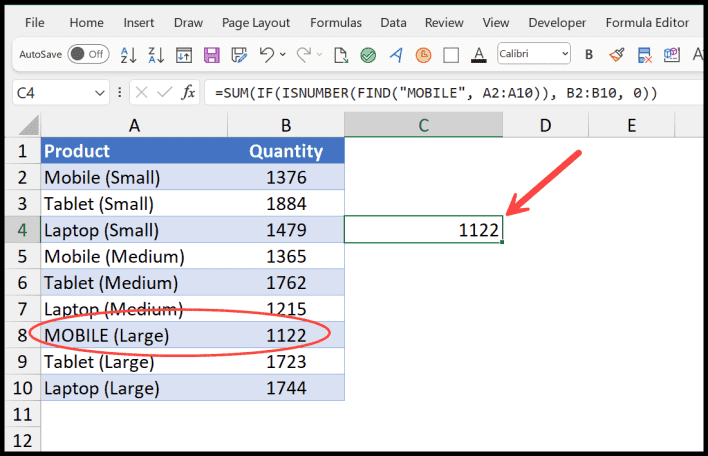Open the Formulas tab

[336, 22]
